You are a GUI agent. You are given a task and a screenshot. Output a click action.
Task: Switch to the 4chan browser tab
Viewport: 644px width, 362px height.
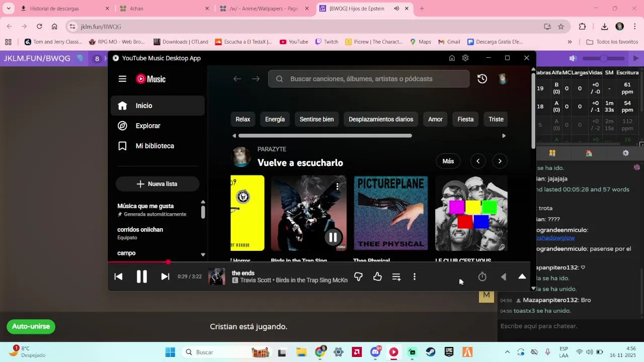click(x=165, y=9)
